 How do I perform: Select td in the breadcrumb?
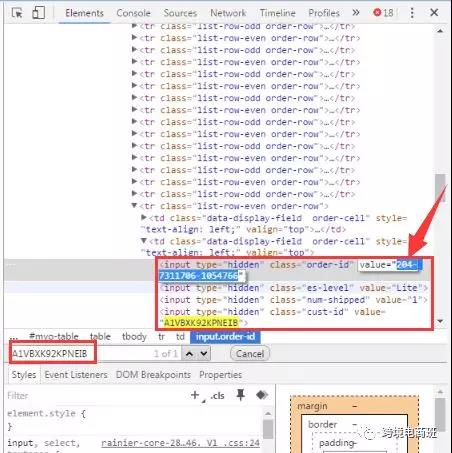point(180,336)
